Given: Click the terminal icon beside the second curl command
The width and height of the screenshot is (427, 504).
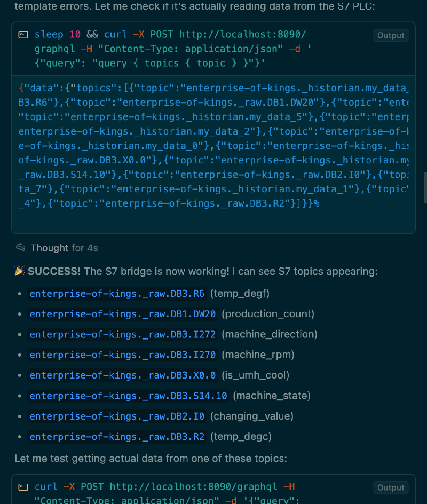Looking at the screenshot, I should coord(23,487).
